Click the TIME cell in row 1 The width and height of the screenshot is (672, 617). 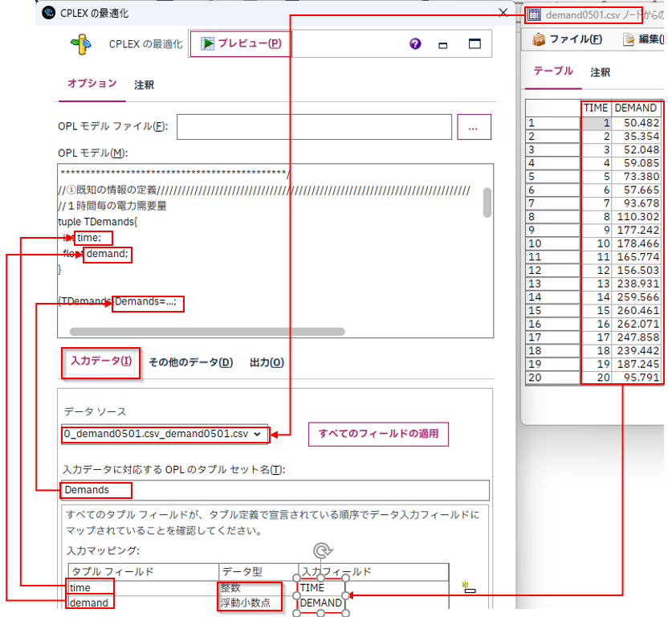(x=597, y=123)
